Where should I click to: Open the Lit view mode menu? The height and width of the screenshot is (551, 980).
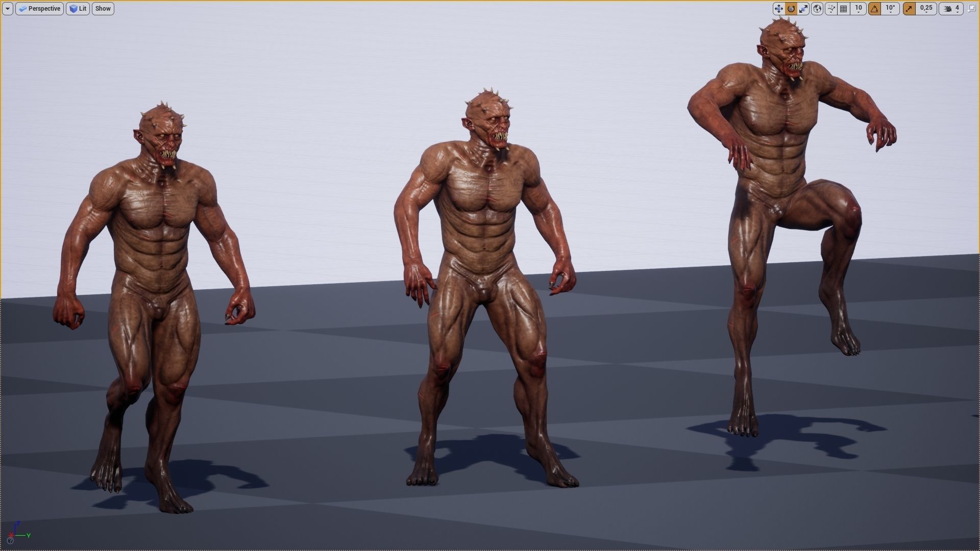78,9
